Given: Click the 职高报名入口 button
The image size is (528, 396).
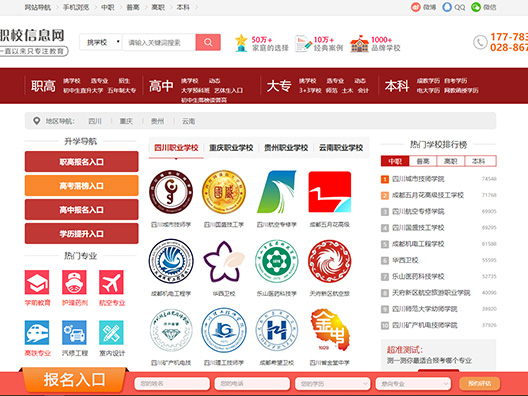Looking at the screenshot, I should (81, 162).
